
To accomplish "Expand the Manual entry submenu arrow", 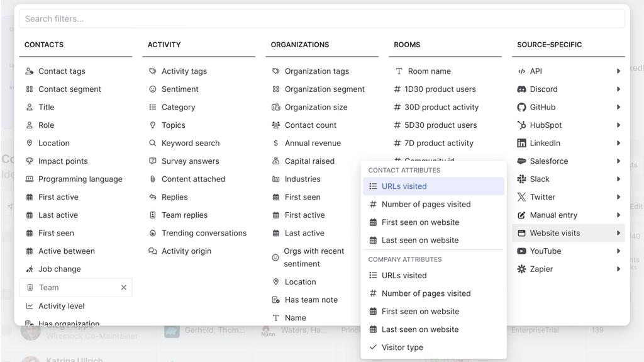I will (619, 215).
